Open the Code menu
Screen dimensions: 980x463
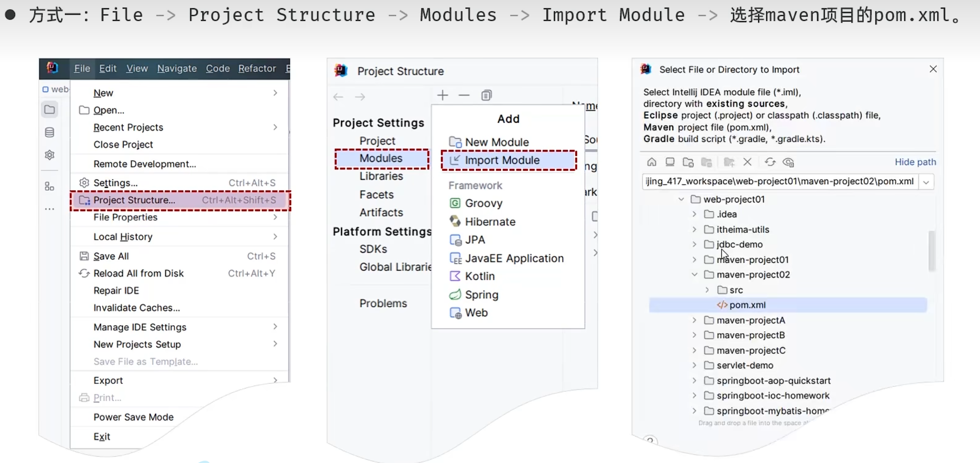(218, 68)
